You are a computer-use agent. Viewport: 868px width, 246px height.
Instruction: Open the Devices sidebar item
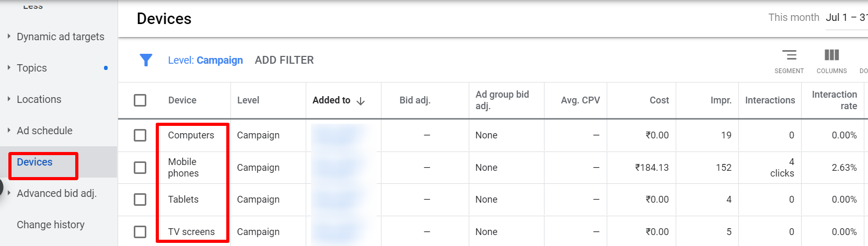click(34, 162)
